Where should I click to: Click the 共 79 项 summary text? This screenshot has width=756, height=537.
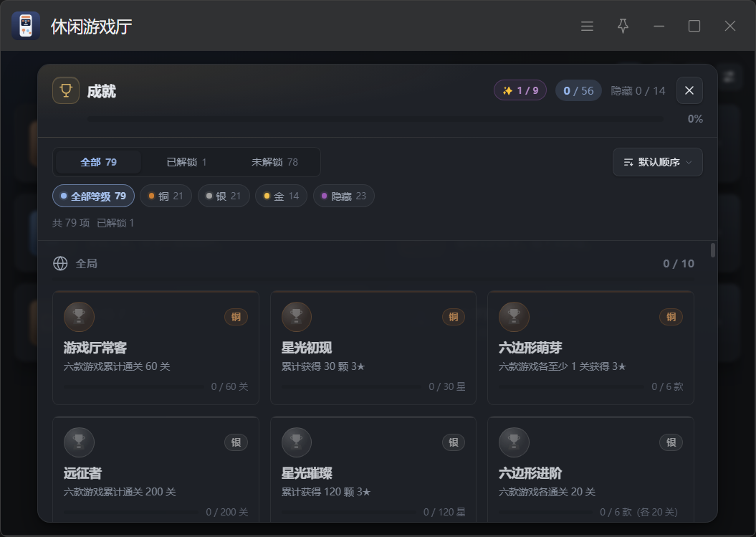click(x=71, y=223)
